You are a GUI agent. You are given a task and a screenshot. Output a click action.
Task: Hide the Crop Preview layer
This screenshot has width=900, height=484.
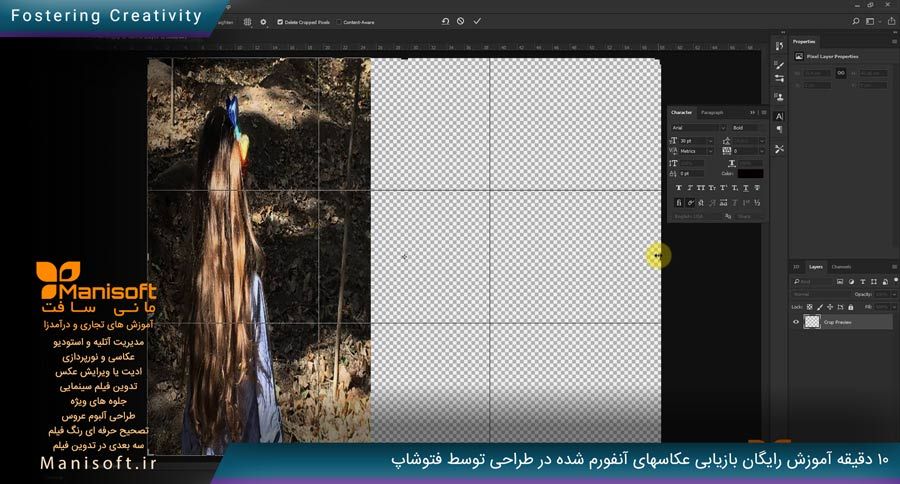tap(796, 322)
